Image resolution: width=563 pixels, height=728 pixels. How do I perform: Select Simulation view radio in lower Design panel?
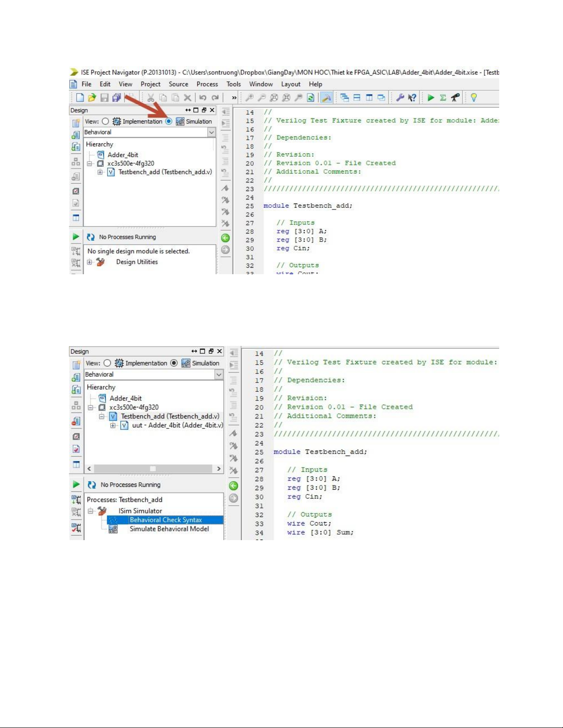[174, 363]
